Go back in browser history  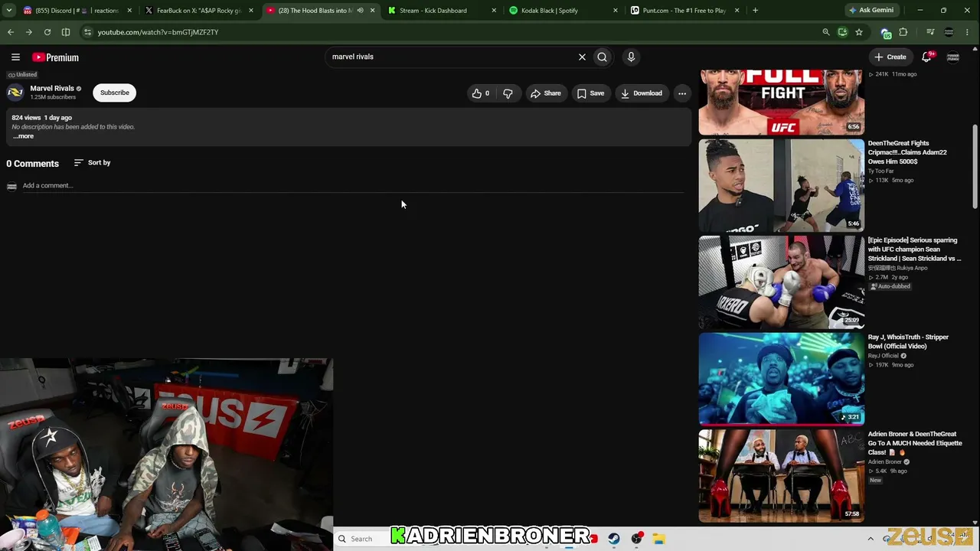point(11,32)
